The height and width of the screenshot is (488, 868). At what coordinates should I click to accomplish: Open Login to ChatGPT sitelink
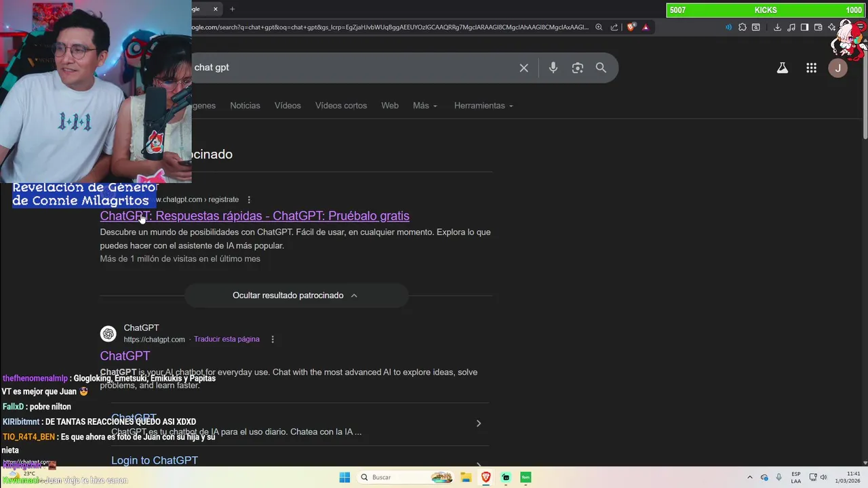[x=155, y=460]
